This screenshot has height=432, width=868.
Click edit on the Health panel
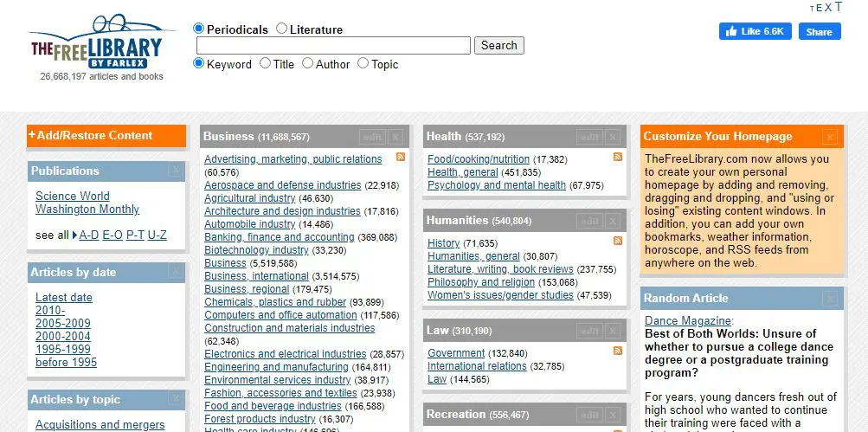coord(589,137)
